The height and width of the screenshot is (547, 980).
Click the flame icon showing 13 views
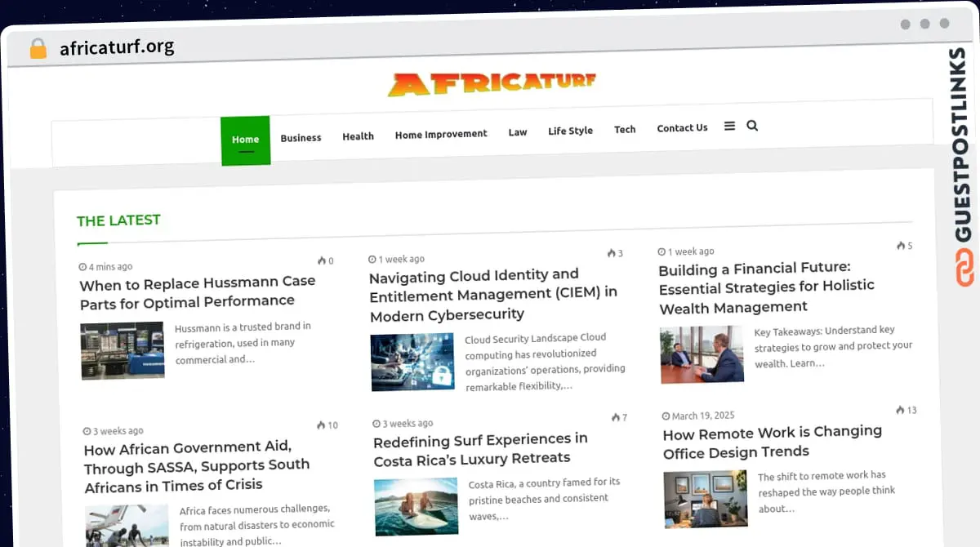(899, 410)
